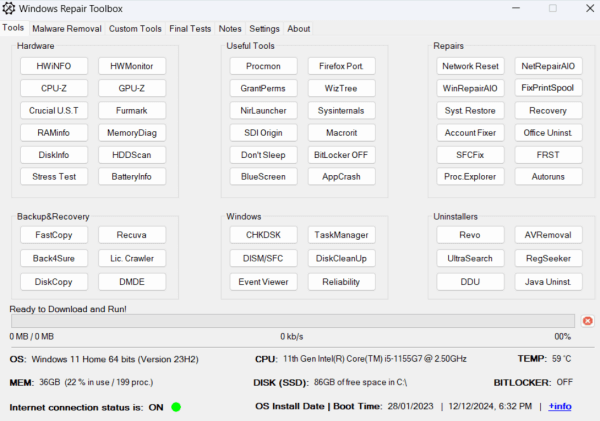This screenshot has width=600, height=421.
Task: Start Furmark
Action: tap(132, 111)
